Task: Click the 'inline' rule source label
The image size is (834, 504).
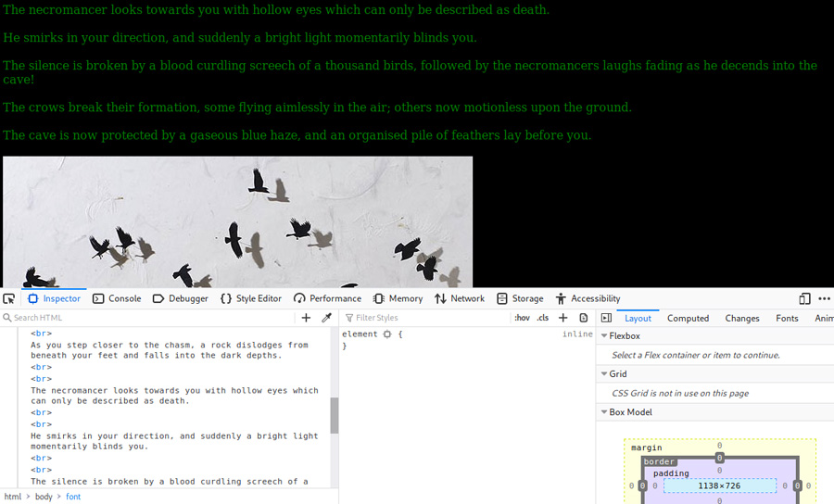Action: (577, 334)
